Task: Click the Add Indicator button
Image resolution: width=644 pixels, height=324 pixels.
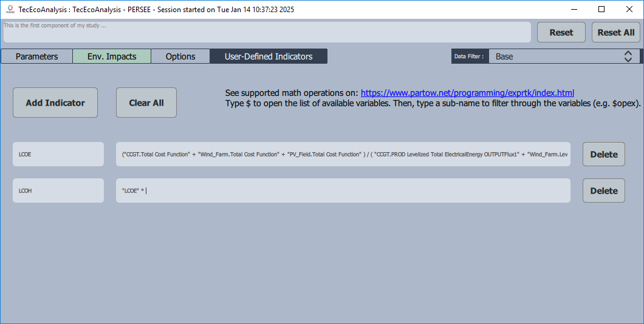Action: [55, 103]
